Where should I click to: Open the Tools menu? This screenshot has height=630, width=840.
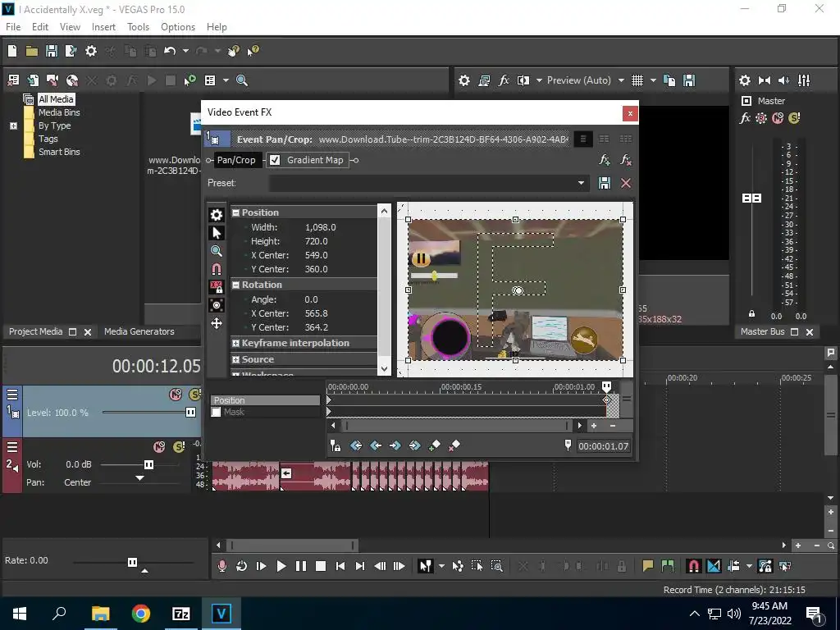point(138,27)
